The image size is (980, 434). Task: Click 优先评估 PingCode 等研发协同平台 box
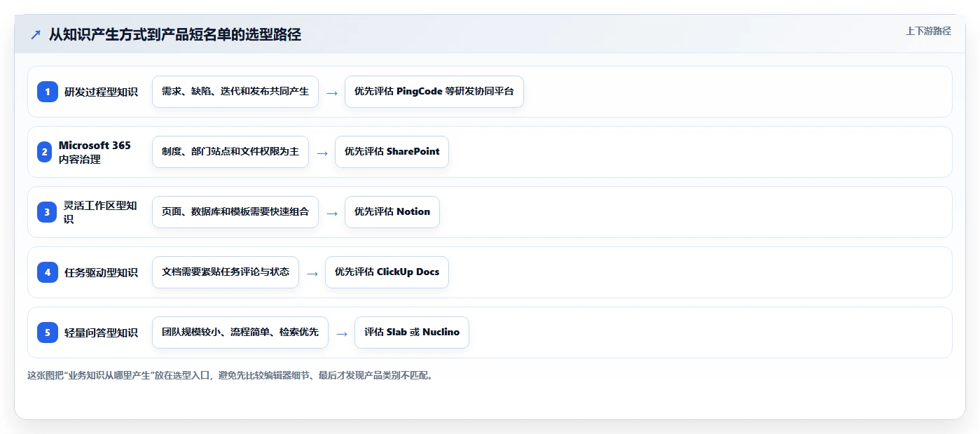click(x=434, y=92)
